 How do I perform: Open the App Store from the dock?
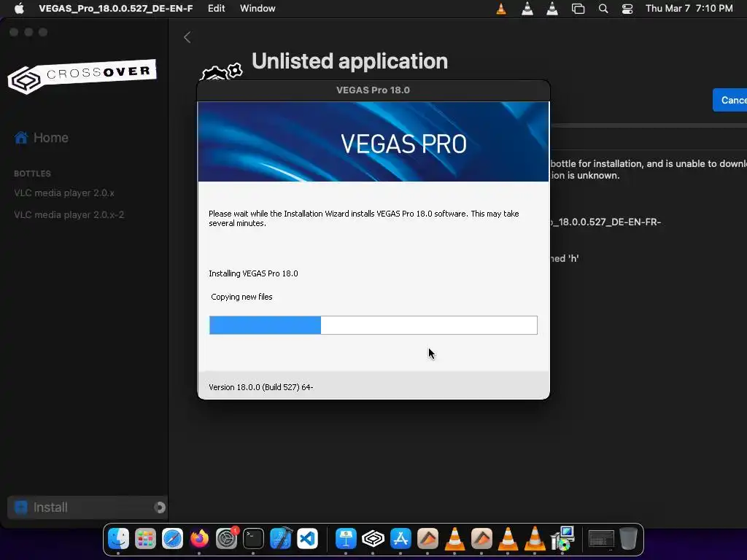click(x=400, y=539)
